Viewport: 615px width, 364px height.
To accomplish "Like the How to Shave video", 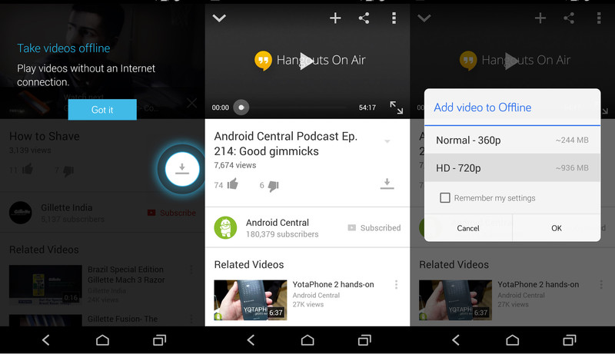I will [x=28, y=169].
